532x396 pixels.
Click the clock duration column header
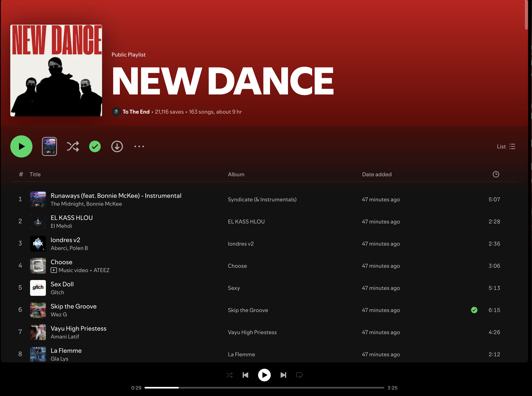click(496, 174)
